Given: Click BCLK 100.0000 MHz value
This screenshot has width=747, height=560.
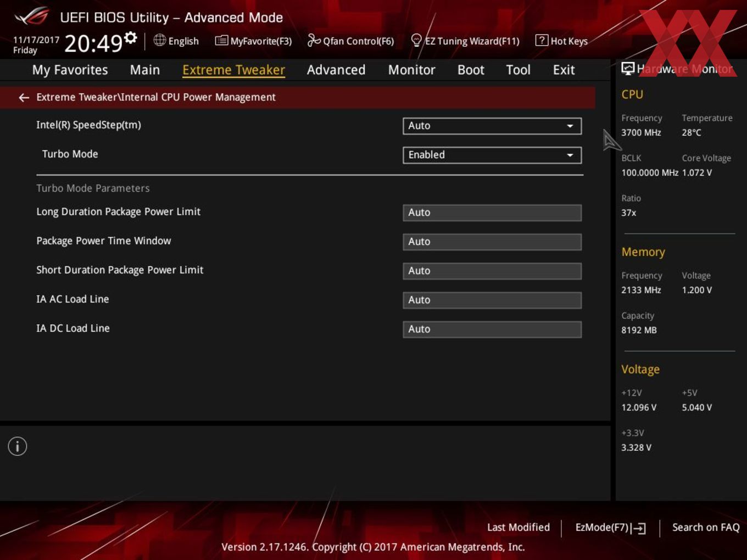Looking at the screenshot, I should (x=650, y=172).
